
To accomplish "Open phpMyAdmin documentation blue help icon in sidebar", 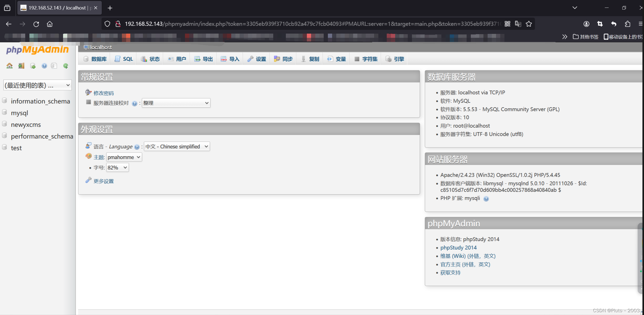I will pos(44,66).
